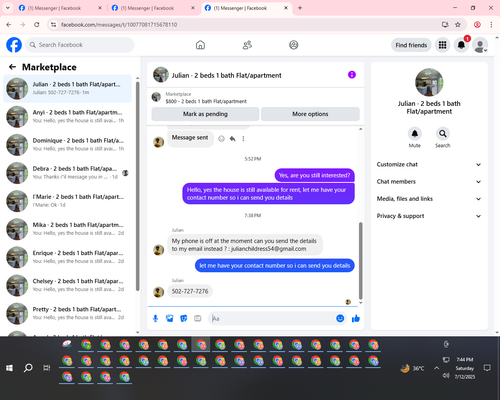Screen dimensions: 500x400
Task: Open weather widget showing 36°C
Action: click(413, 368)
